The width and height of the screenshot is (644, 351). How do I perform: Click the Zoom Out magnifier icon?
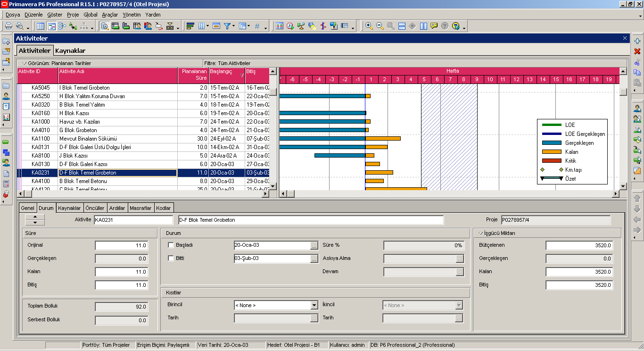pos(380,26)
